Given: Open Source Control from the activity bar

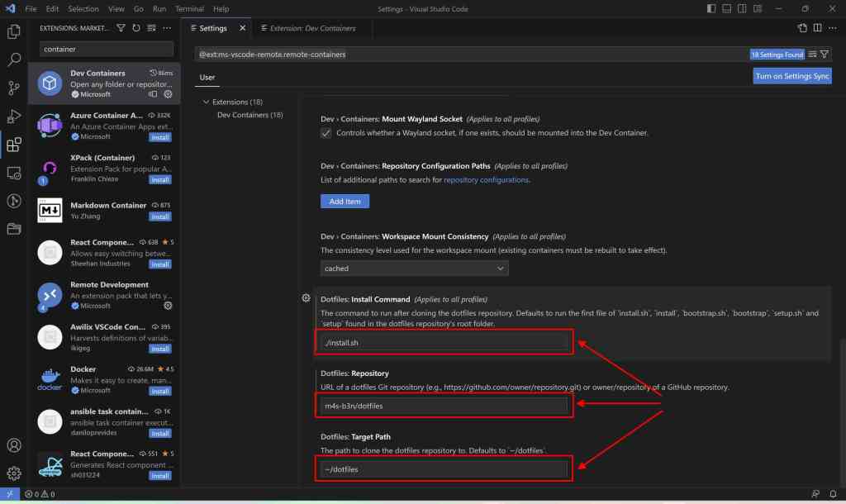Looking at the screenshot, I should point(13,88).
